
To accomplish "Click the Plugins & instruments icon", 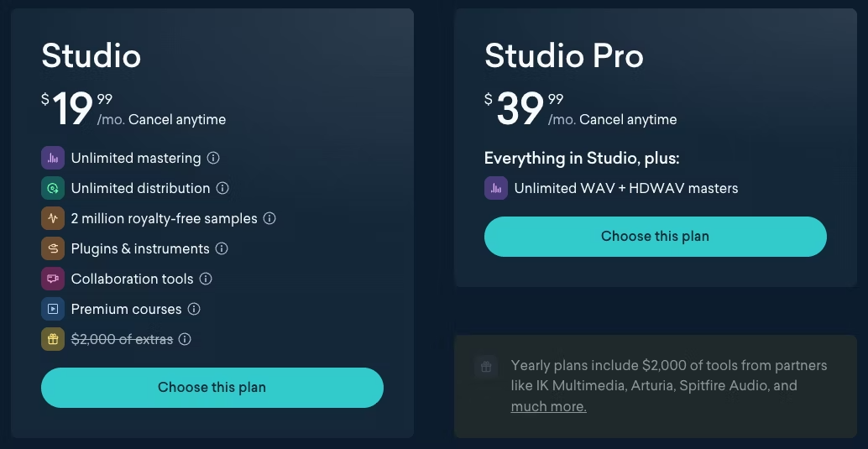I will click(x=53, y=248).
